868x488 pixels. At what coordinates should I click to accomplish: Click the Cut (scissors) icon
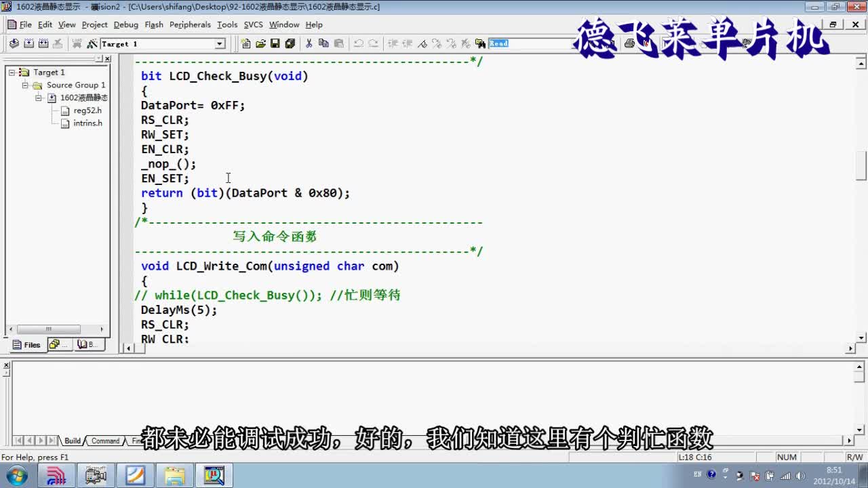[309, 43]
